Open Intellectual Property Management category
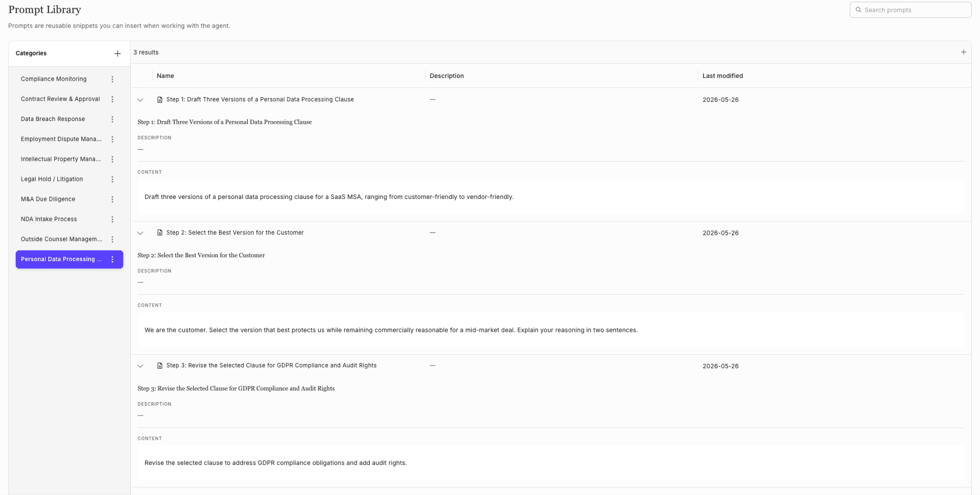 [69, 159]
